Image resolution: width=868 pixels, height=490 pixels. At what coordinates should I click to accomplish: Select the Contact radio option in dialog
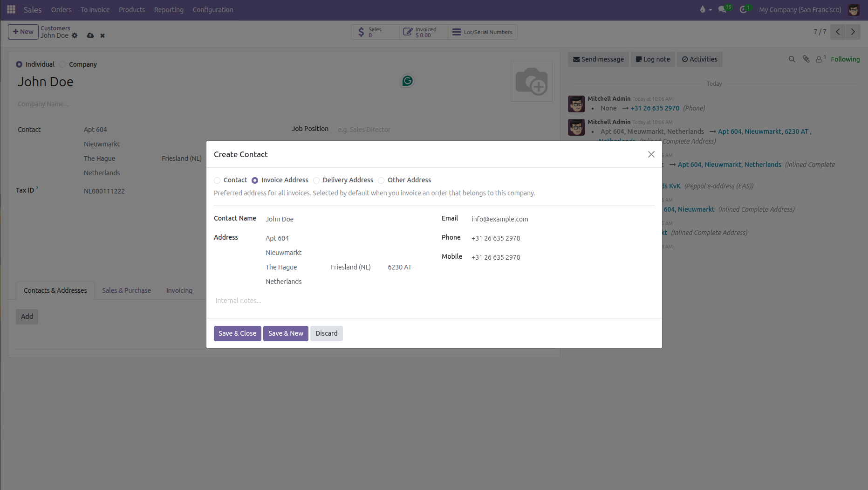217,180
